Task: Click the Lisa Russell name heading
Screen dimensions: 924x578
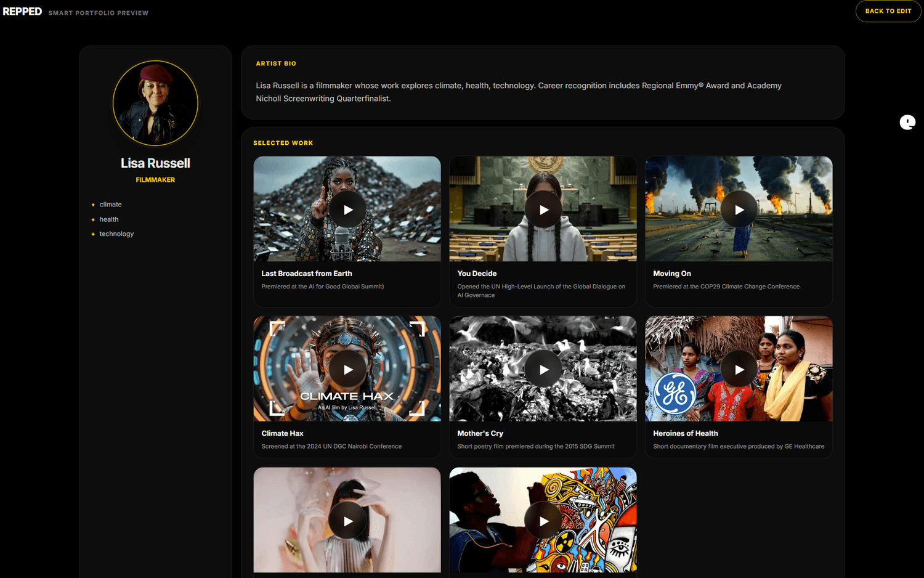Action: 155,163
